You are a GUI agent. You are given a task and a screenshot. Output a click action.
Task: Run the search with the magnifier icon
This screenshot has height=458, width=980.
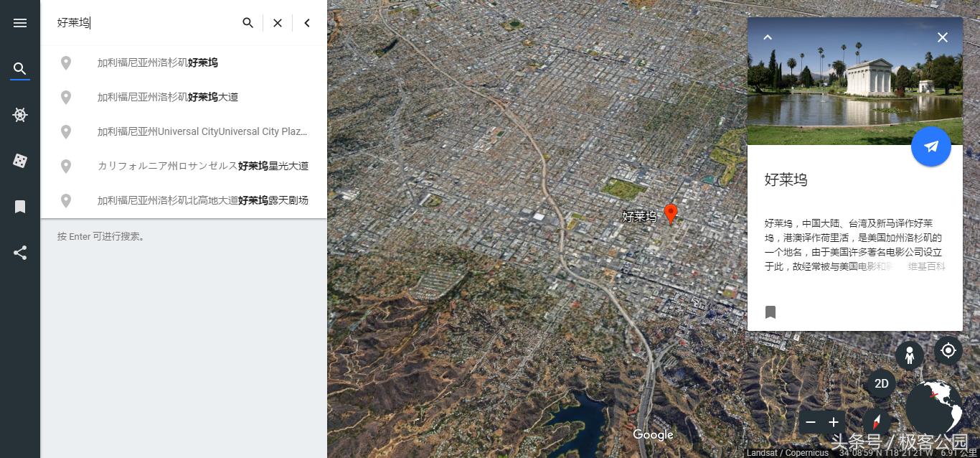click(248, 22)
